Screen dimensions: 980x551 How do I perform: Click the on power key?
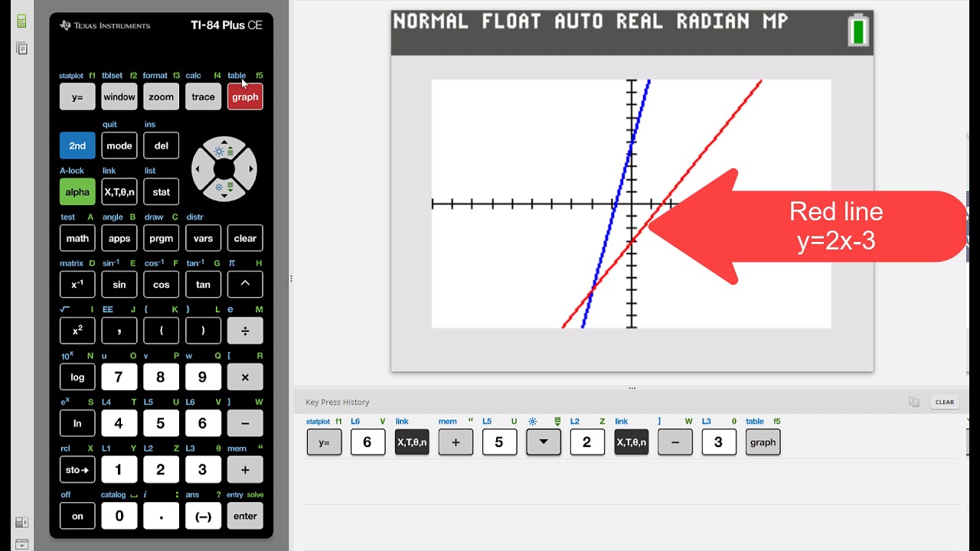point(77,516)
